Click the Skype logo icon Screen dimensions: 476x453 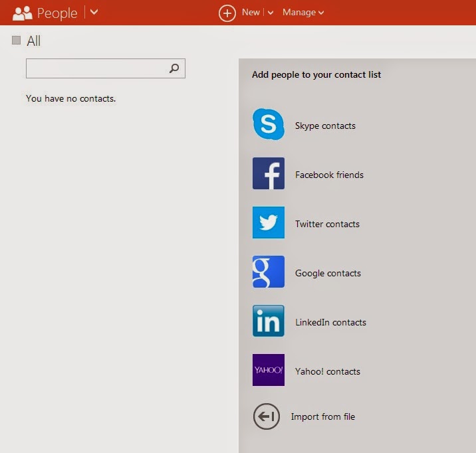pos(269,124)
